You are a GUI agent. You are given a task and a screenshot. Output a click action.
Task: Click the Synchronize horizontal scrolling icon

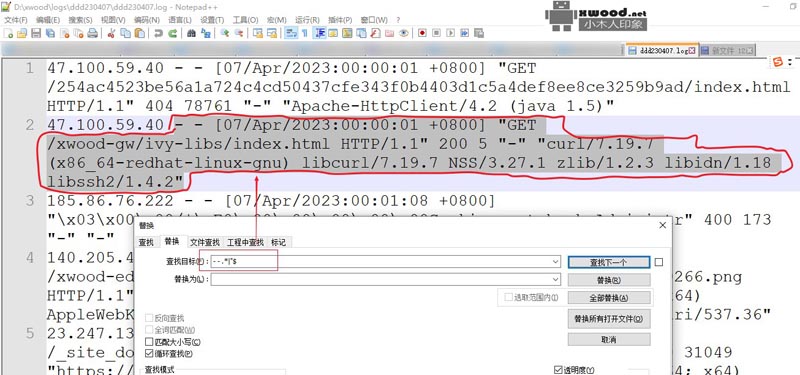(272, 33)
